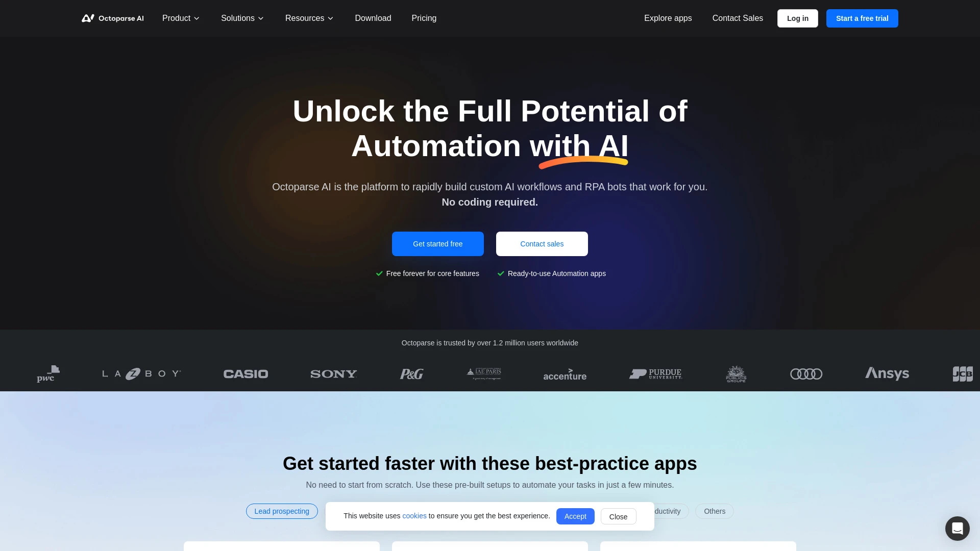980x551 pixels.
Task: Click the Download navigation link
Action: (373, 18)
